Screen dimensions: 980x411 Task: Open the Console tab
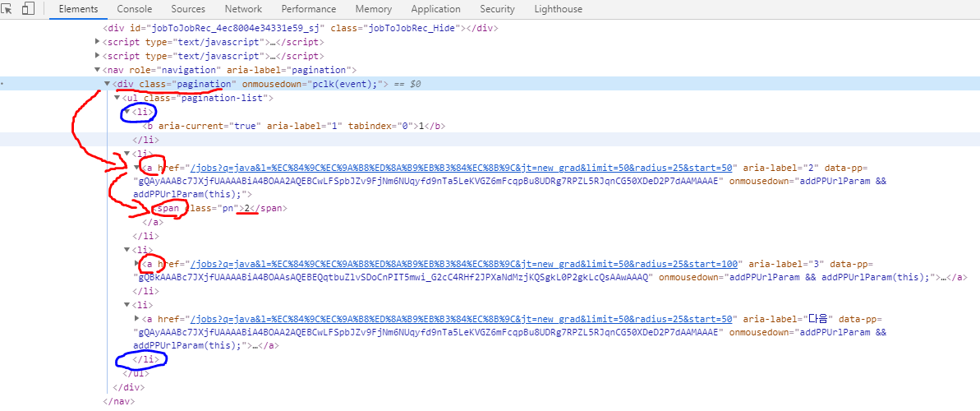tap(135, 9)
